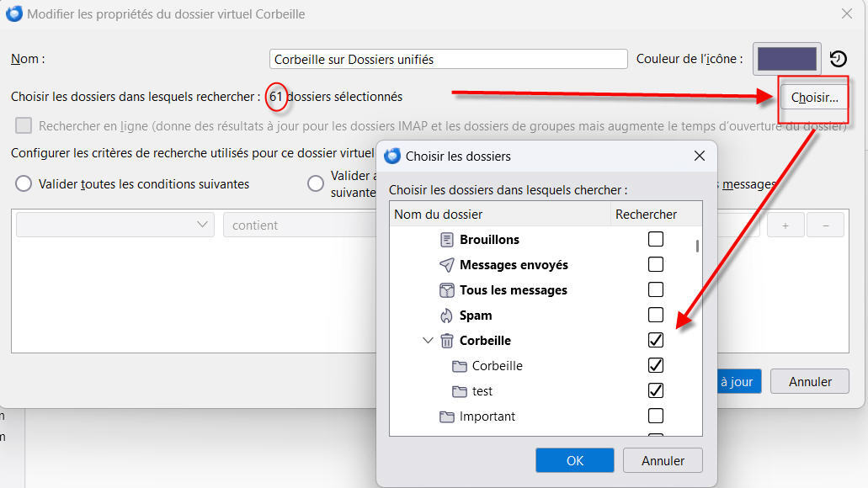Collapse the Corbeille folder tree
This screenshot has width=868, height=488.
tap(428, 341)
